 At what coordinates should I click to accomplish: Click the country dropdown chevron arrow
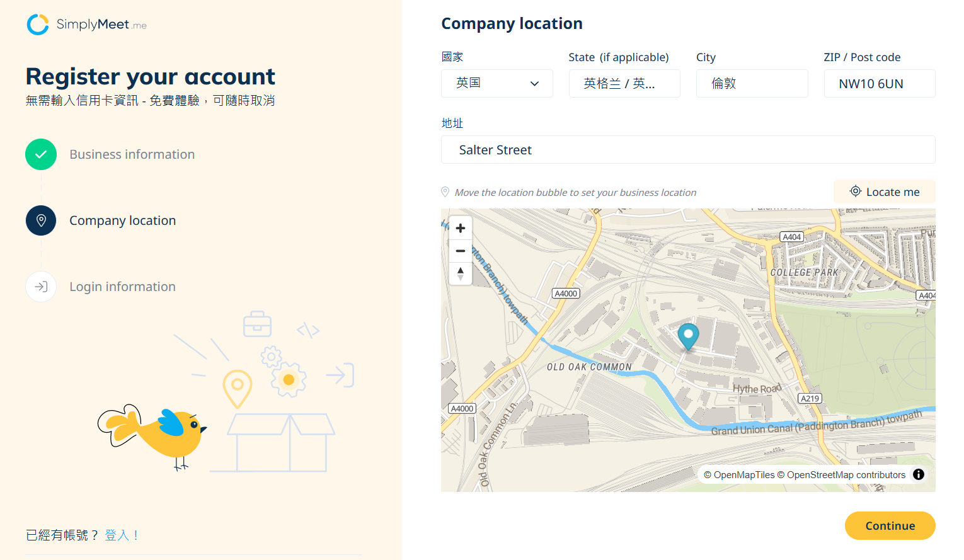tap(535, 84)
